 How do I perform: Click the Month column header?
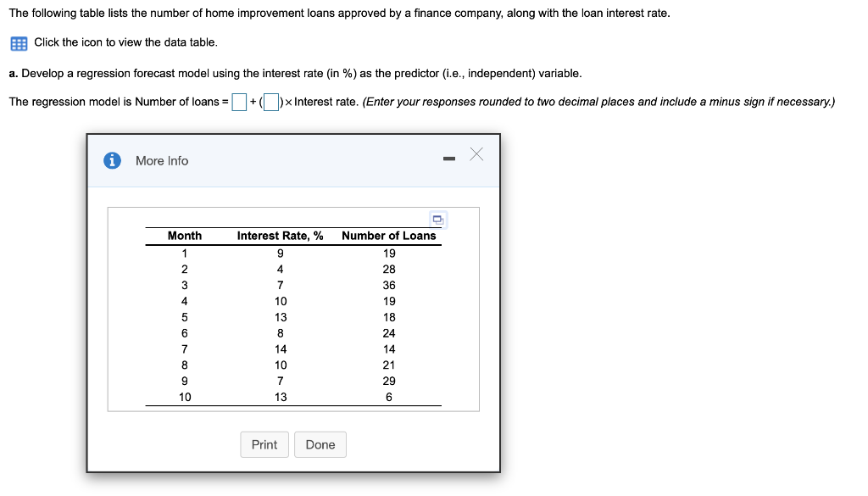(x=185, y=236)
